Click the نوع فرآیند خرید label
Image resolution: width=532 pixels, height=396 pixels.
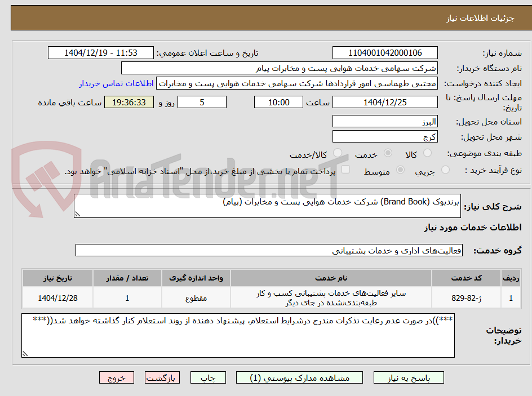tap(493, 170)
